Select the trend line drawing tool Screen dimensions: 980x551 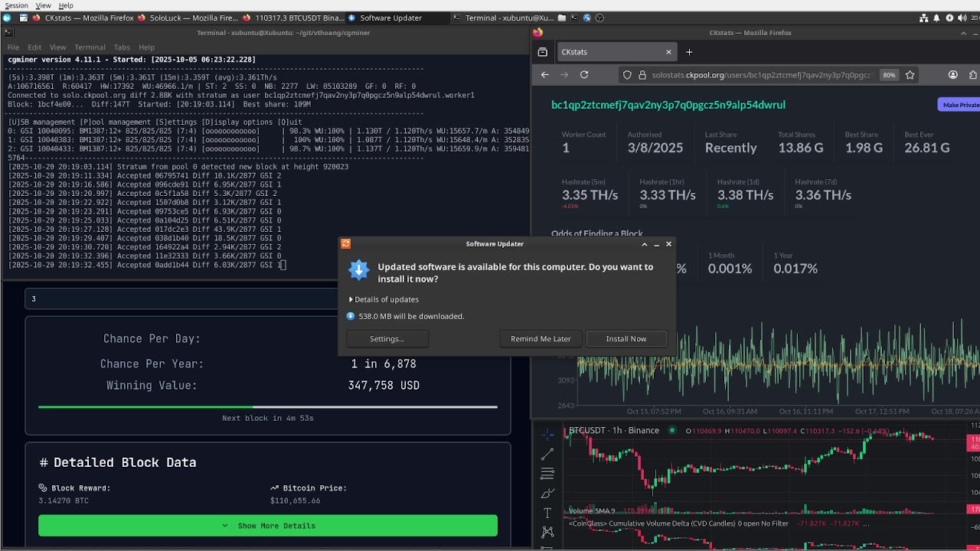click(x=547, y=455)
